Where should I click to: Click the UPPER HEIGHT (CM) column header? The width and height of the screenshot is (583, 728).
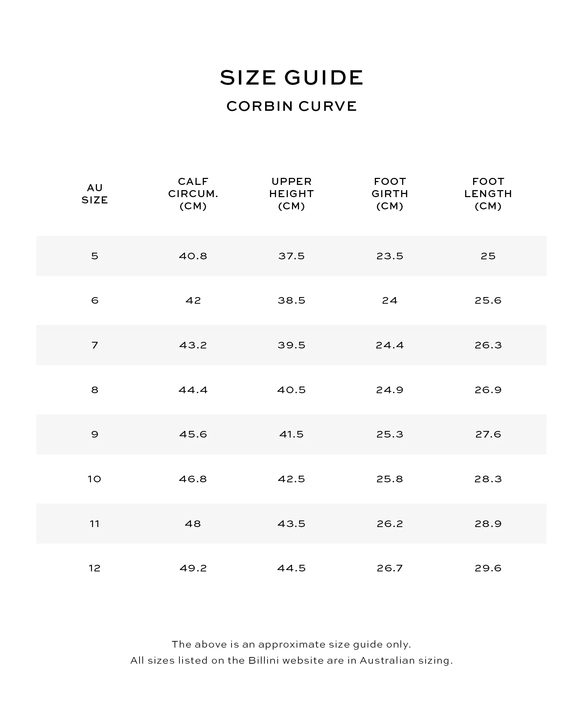coord(292,194)
